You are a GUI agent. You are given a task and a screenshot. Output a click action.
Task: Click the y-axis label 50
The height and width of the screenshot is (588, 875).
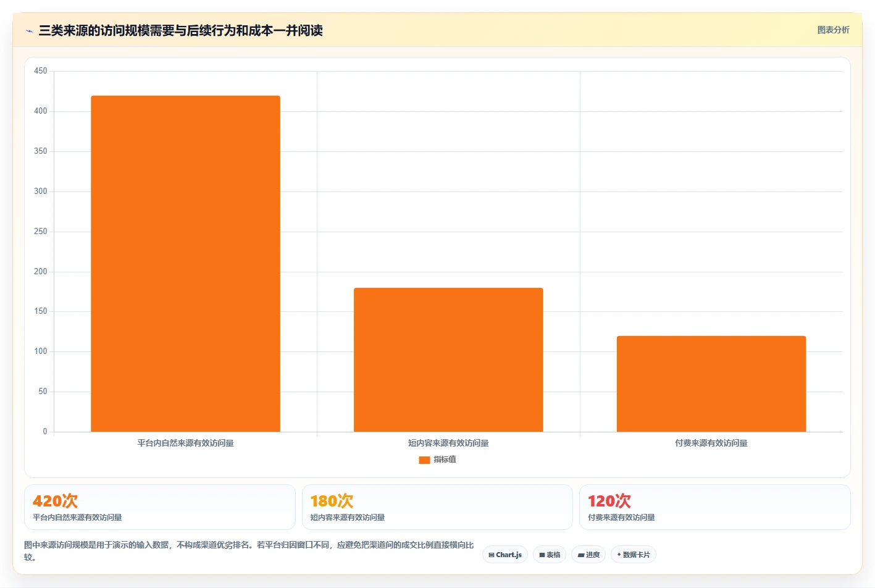pyautogui.click(x=43, y=392)
